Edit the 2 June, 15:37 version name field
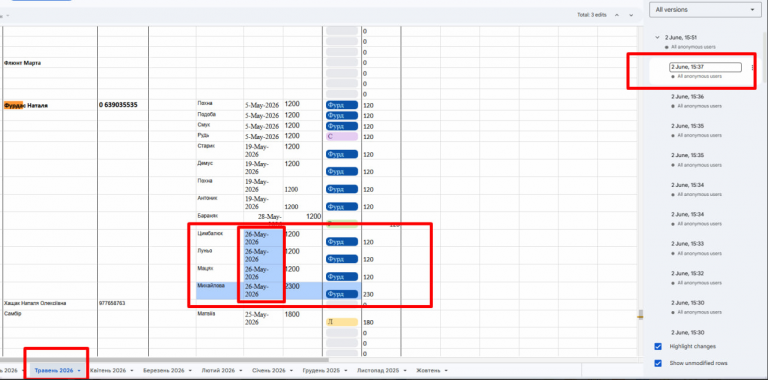 click(705, 67)
